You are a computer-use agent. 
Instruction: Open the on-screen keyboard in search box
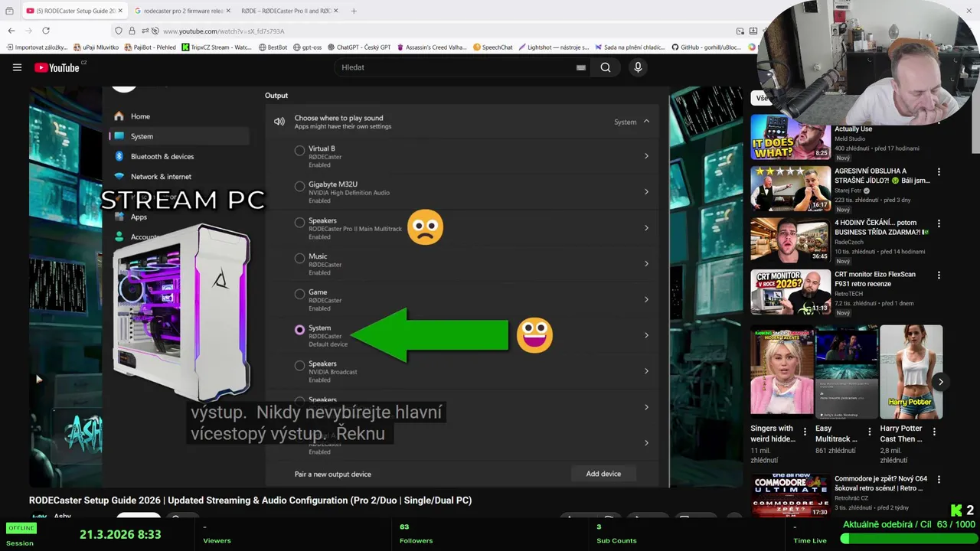coord(581,67)
